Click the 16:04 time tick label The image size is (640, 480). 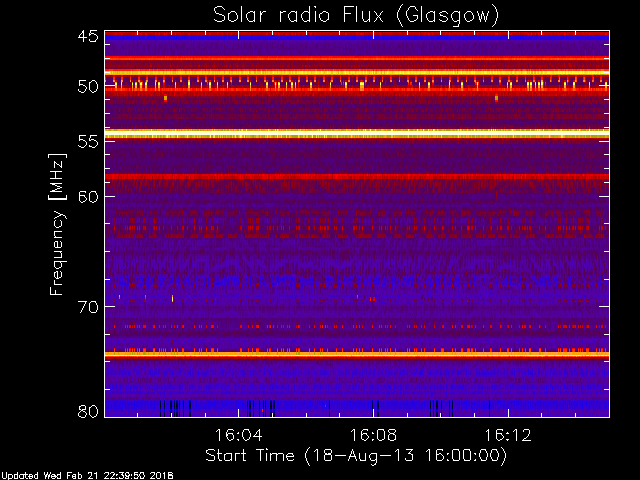pos(238,435)
